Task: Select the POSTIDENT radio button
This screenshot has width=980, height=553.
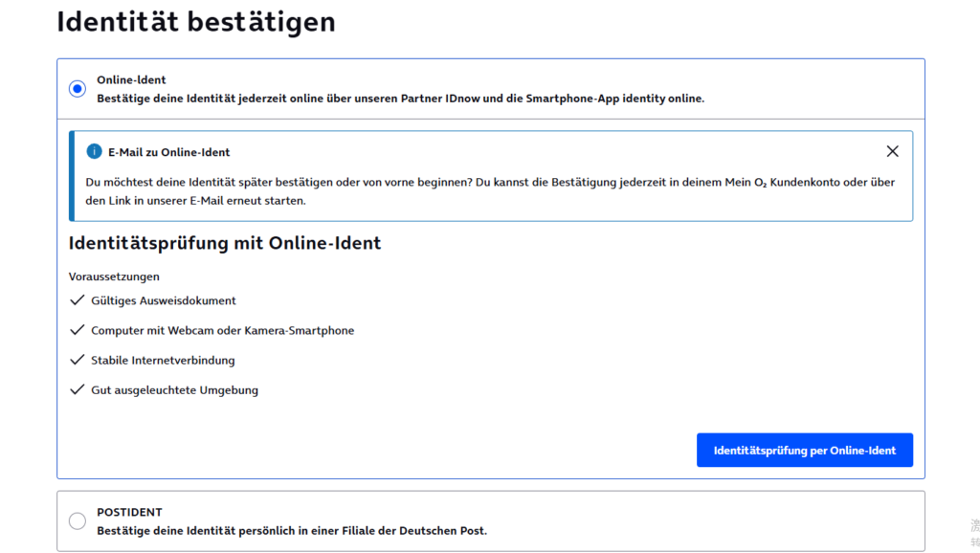Action: point(78,521)
